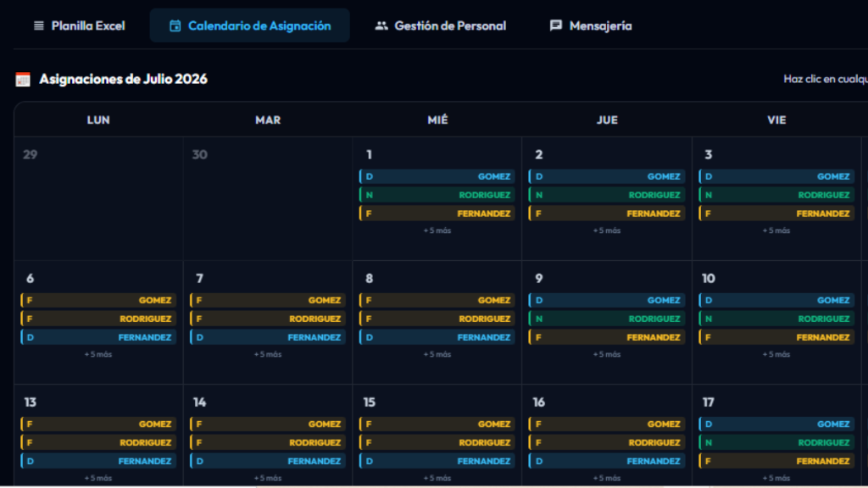Open GOMEZ D shift on July 10
The image size is (868, 488).
tap(776, 301)
